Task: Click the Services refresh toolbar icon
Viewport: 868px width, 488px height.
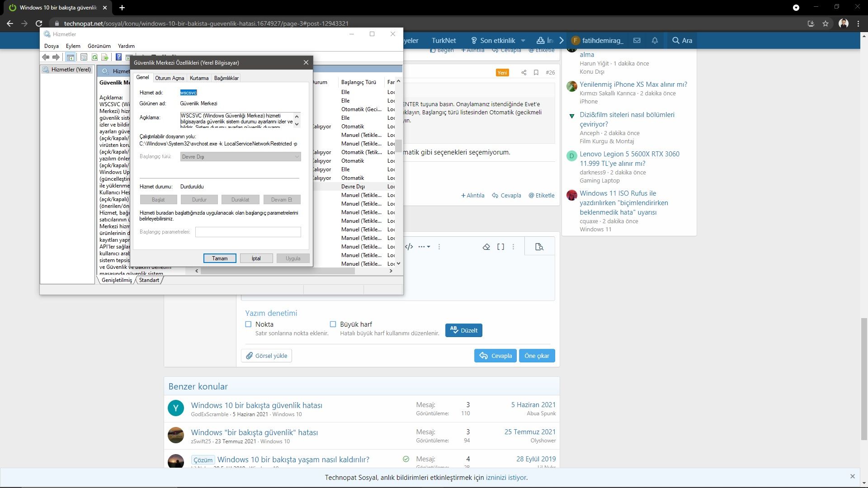Action: pyautogui.click(x=94, y=57)
